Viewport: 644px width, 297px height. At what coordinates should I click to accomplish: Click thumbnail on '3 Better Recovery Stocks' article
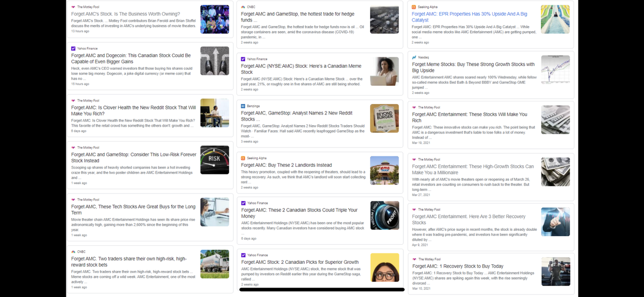555,222
